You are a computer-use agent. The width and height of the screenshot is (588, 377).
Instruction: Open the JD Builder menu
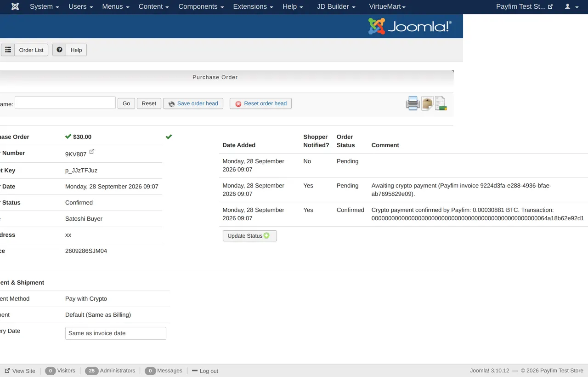(336, 6)
